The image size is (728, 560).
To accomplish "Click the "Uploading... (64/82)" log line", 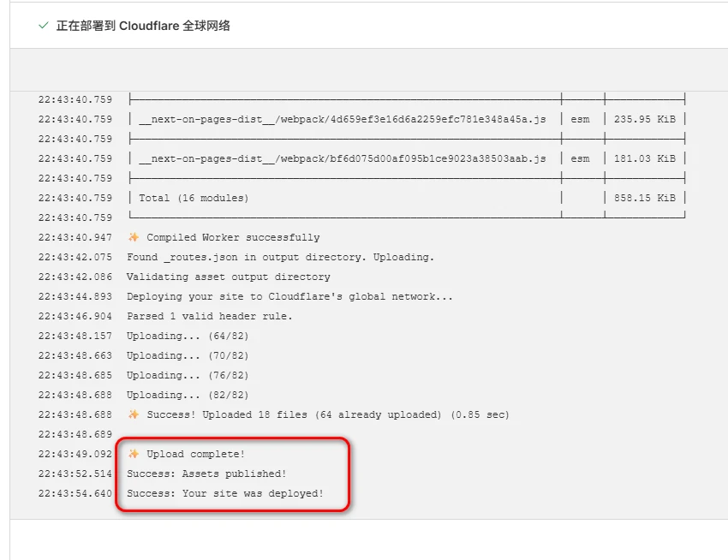I will click(188, 336).
